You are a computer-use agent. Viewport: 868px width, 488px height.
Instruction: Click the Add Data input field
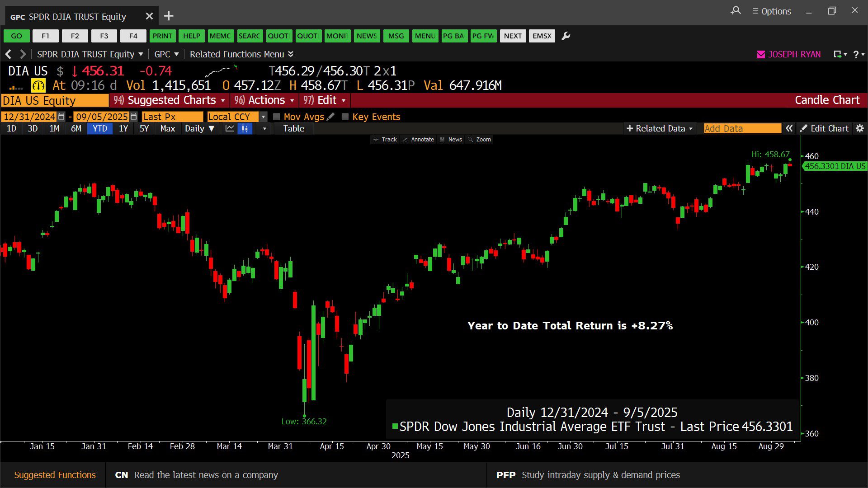point(742,129)
